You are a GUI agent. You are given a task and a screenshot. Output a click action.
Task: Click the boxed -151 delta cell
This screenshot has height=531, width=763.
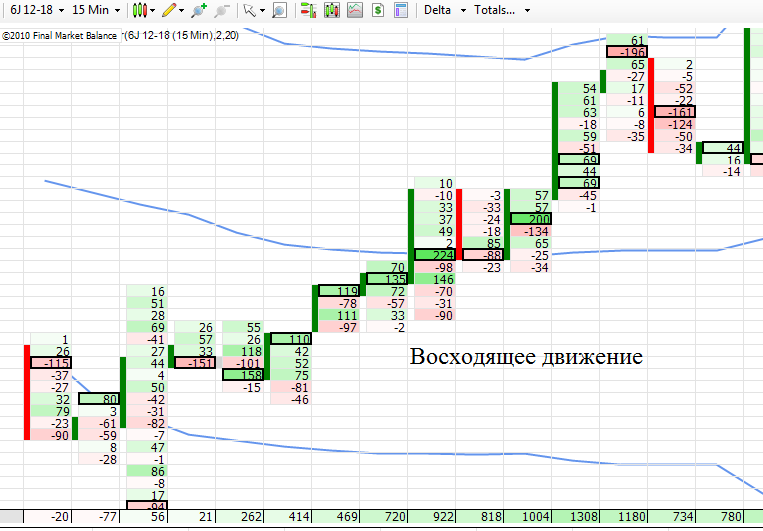coord(195,363)
